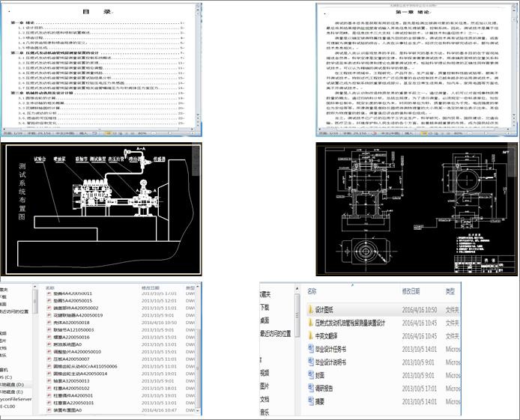Select DWG file 压板A420050007

(71, 359)
